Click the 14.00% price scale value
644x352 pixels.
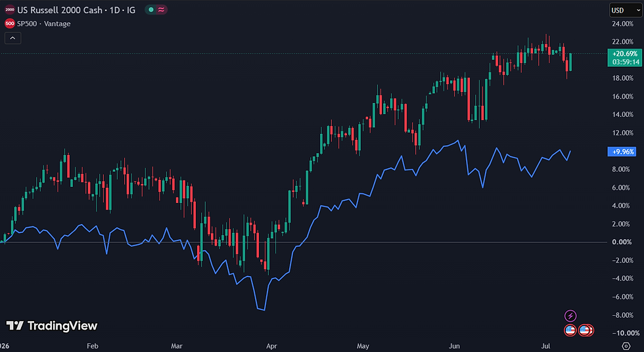point(623,114)
